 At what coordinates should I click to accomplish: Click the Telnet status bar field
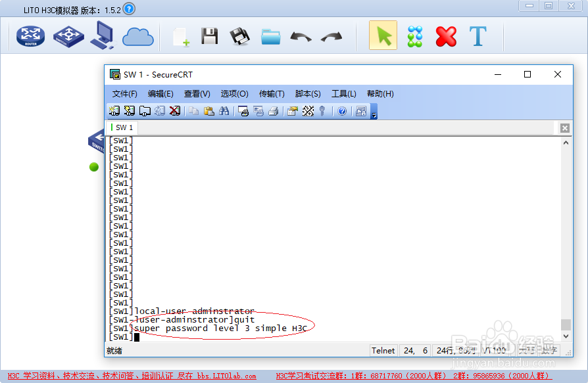pyautogui.click(x=383, y=351)
